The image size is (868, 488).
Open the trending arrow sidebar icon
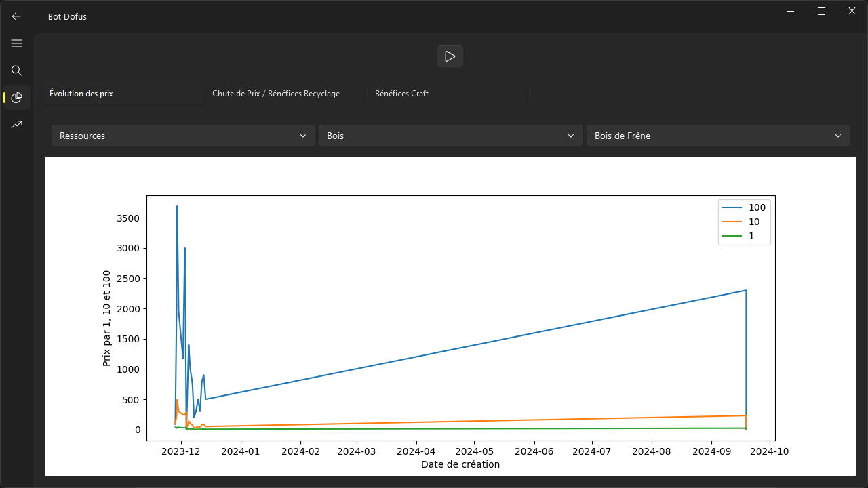(x=16, y=125)
